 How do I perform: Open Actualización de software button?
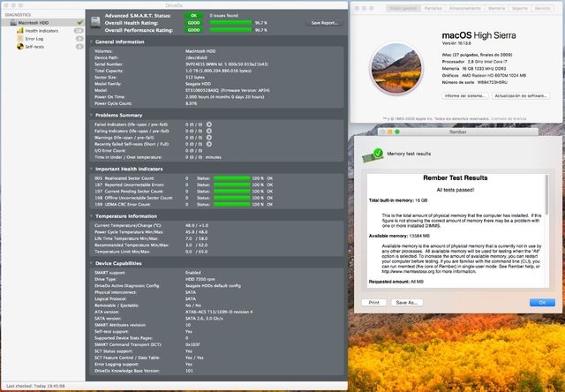521,96
